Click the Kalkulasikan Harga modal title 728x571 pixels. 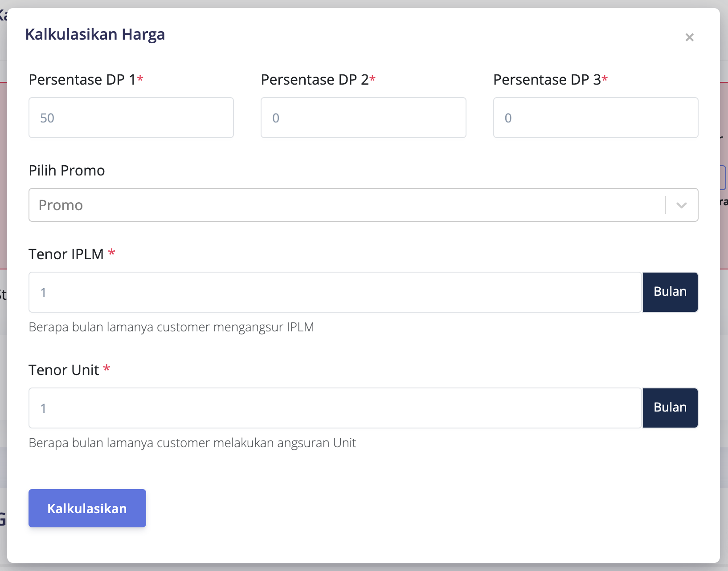tap(95, 34)
